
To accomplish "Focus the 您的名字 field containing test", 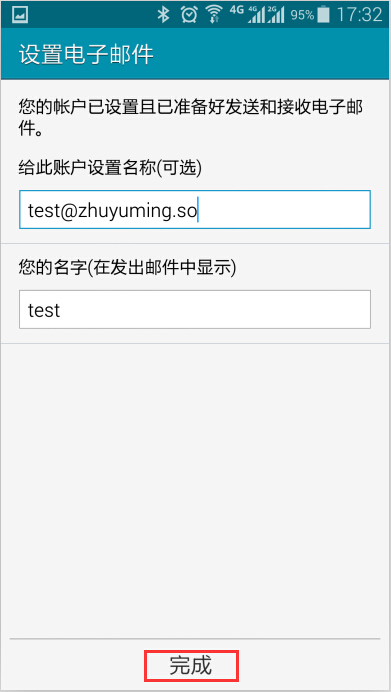I will tap(195, 309).
